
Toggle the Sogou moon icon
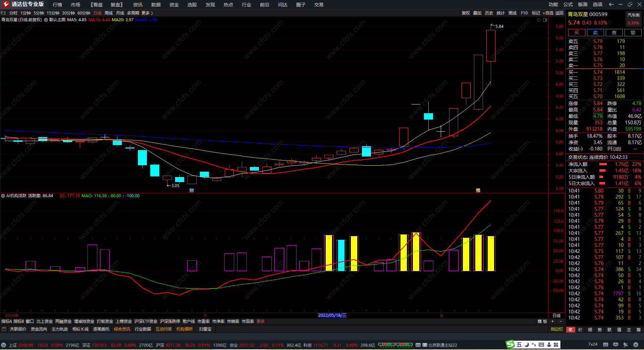pyautogui.click(x=527, y=345)
